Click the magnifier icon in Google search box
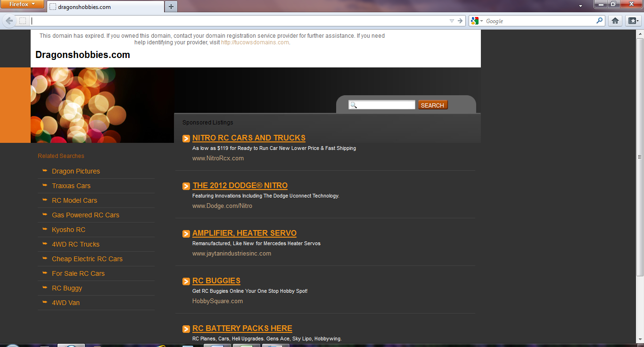The image size is (644, 347). [600, 21]
